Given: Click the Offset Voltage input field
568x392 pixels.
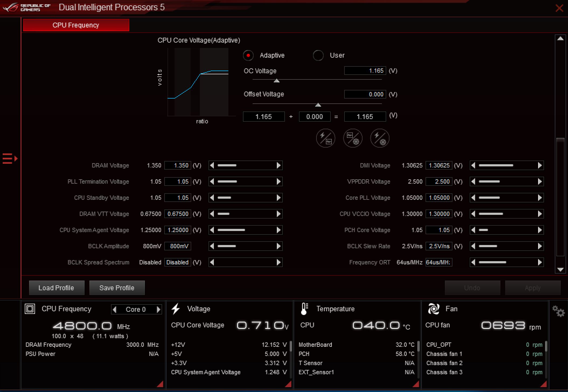Looking at the screenshot, I should (x=365, y=94).
